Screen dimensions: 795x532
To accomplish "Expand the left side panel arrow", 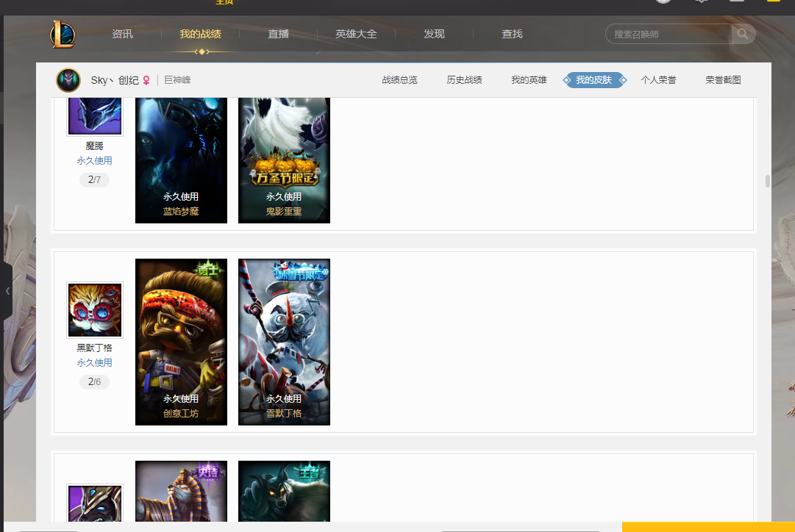I will pos(7,291).
